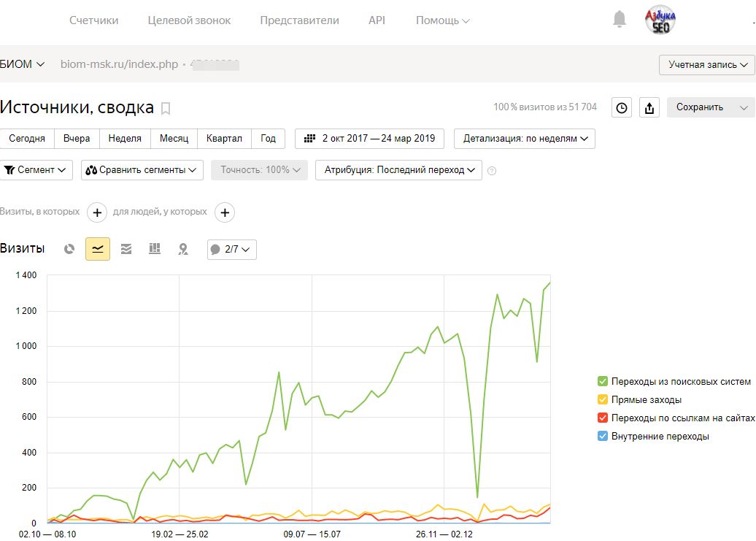Open the Целевой звонок menu item
Screen dimensions: 756x541
tap(189, 20)
